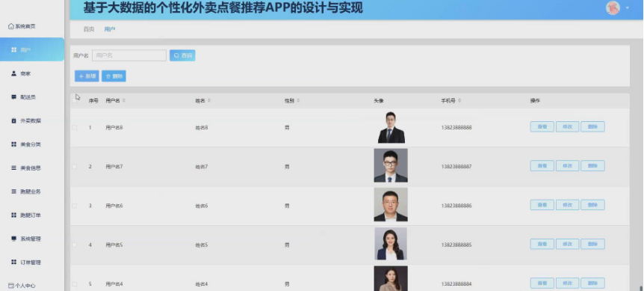
Task: Click 查看 for row 用户名6
Action: pyautogui.click(x=542, y=205)
